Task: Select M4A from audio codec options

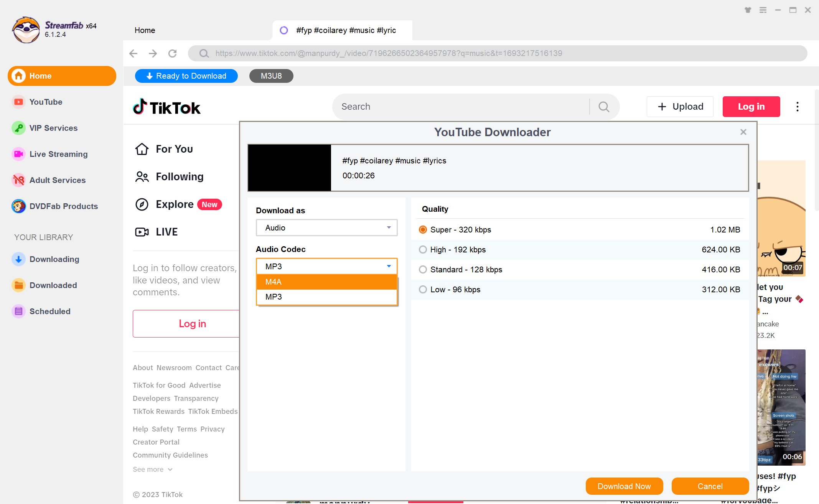Action: tap(326, 281)
